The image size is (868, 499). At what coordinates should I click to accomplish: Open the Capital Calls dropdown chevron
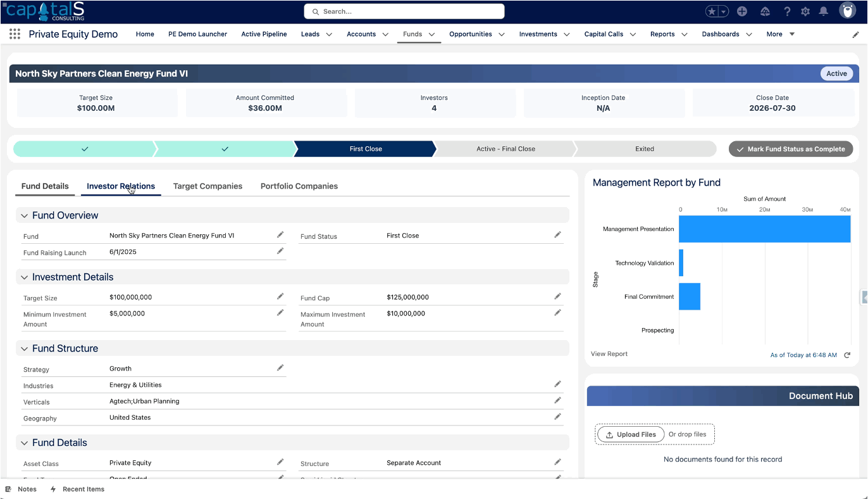click(x=633, y=35)
